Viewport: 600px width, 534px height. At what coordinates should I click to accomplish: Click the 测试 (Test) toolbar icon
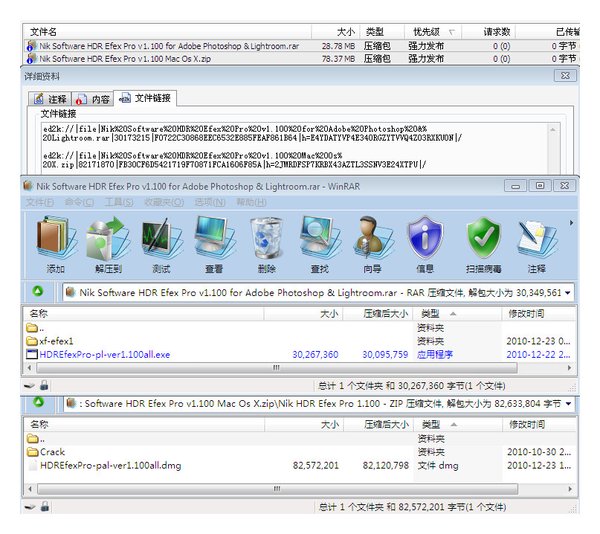tap(161, 238)
